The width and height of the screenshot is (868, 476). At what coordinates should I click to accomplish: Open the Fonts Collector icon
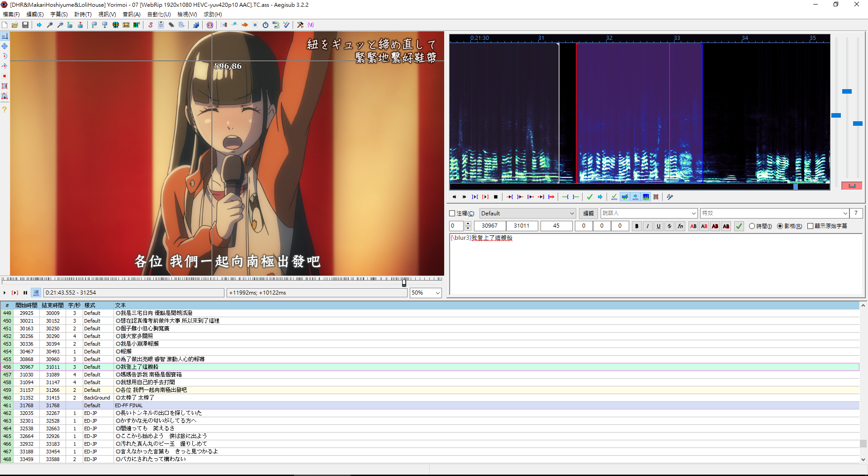click(182, 25)
